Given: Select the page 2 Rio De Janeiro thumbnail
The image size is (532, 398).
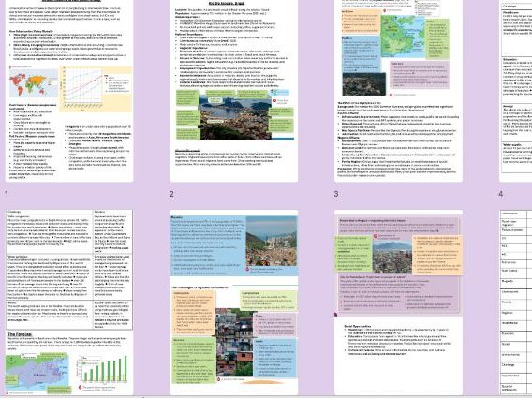Looking at the screenshot, I should 234,91.
